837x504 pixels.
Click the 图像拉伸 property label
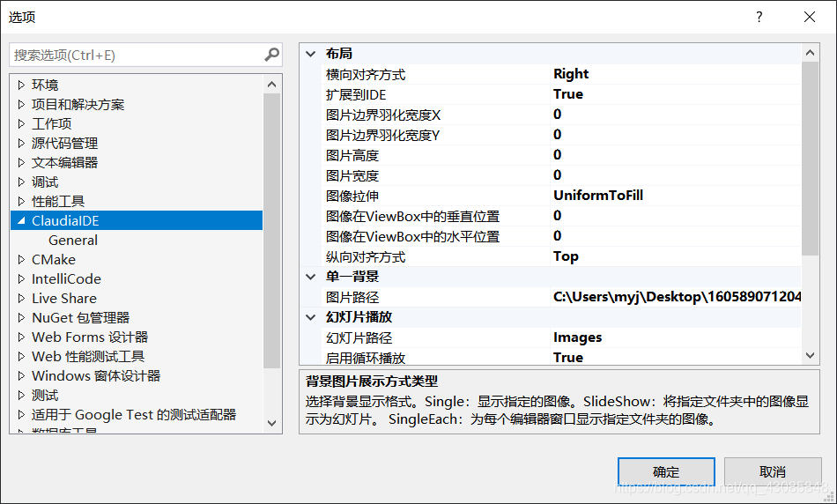tap(352, 196)
